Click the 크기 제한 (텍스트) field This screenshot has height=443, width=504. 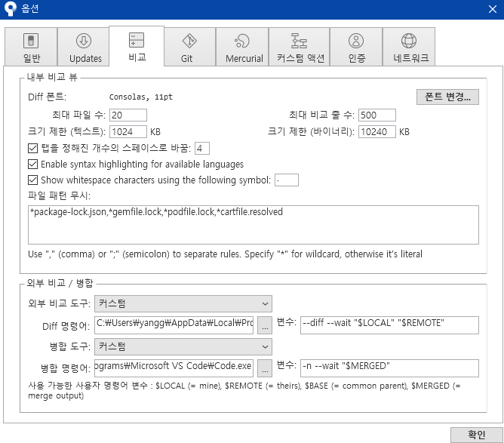click(x=128, y=132)
